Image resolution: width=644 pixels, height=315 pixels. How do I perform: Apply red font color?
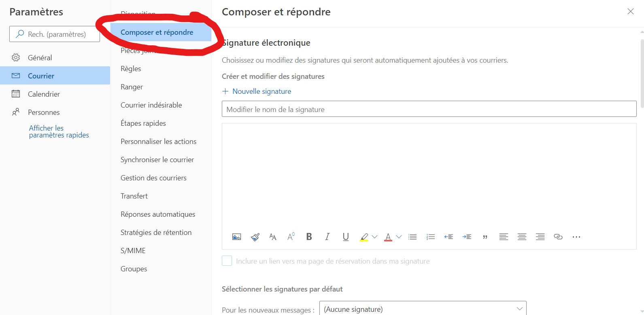[x=388, y=237]
